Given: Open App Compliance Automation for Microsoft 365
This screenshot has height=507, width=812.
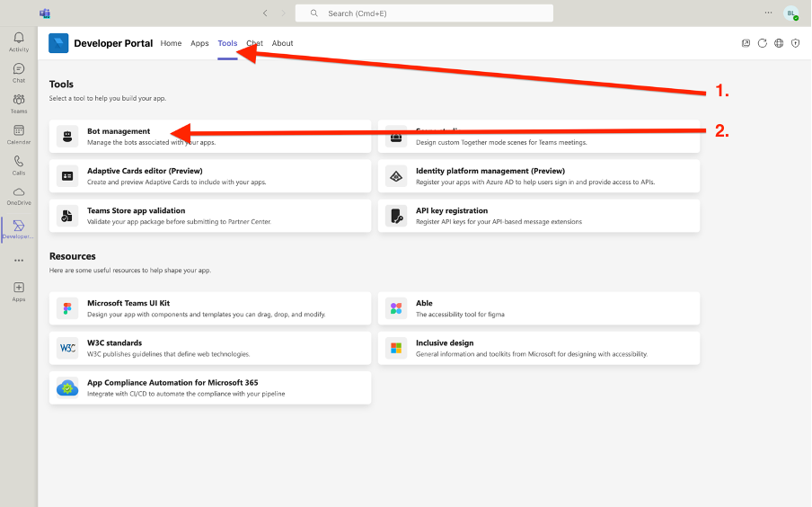Looking at the screenshot, I should [210, 387].
